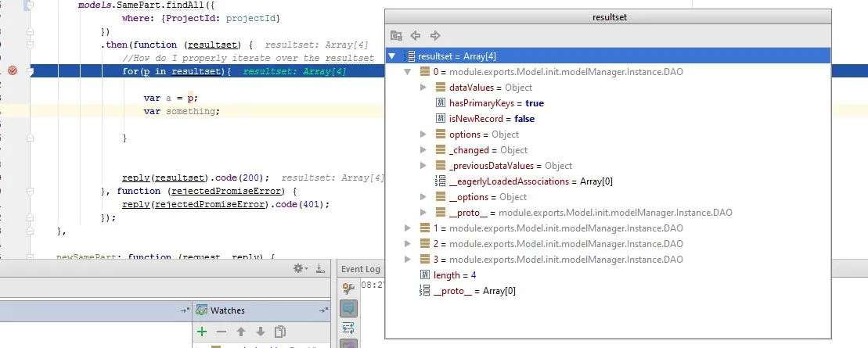Select the length = 4 row

click(x=608, y=275)
